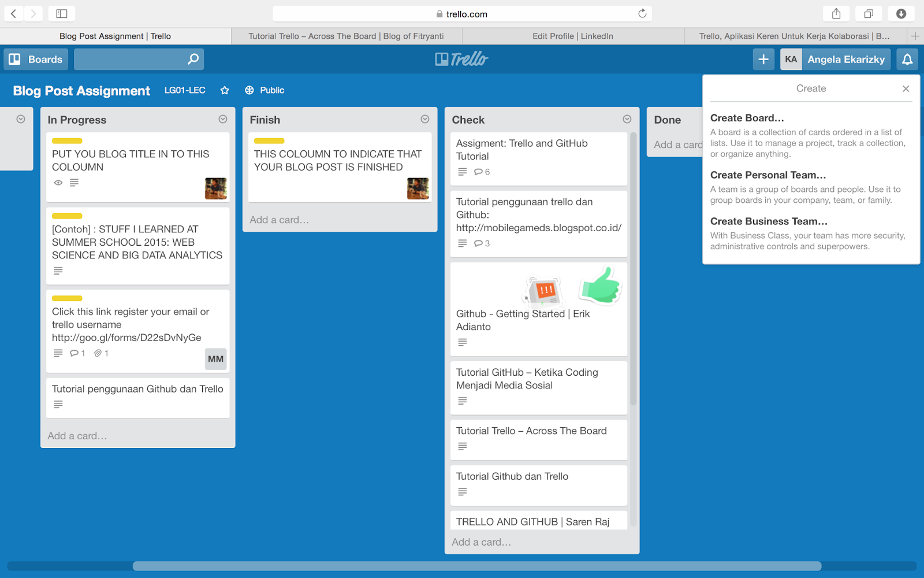Close the Create popup
Viewport: 924px width, 578px height.
906,88
